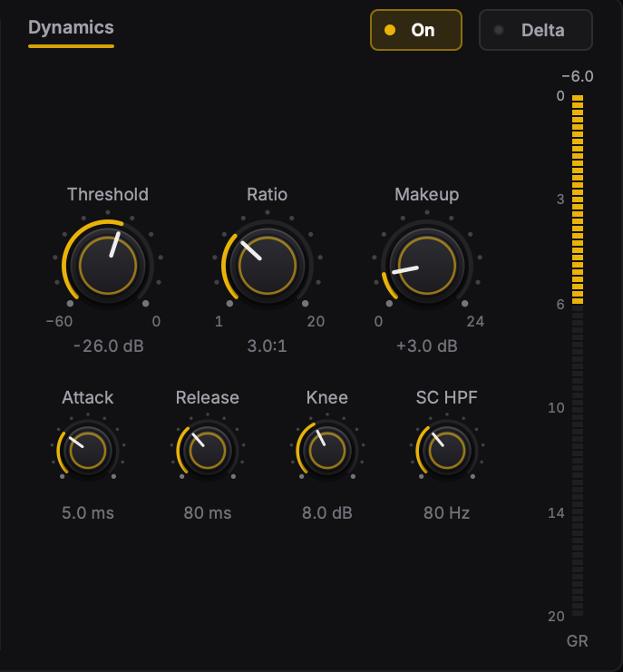Screen dimensions: 623x672
Task: Click the Release knob
Action: [x=208, y=451]
